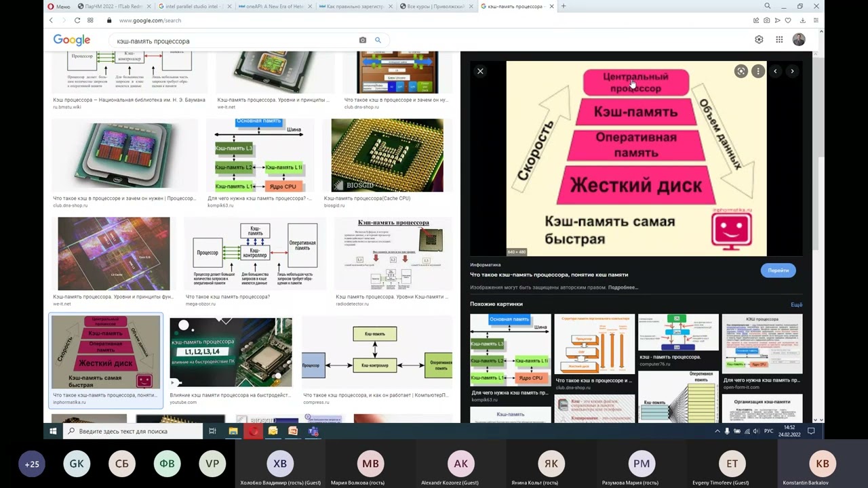Screen dimensions: 868x488
Task: Reload the page
Action: coord(77,20)
